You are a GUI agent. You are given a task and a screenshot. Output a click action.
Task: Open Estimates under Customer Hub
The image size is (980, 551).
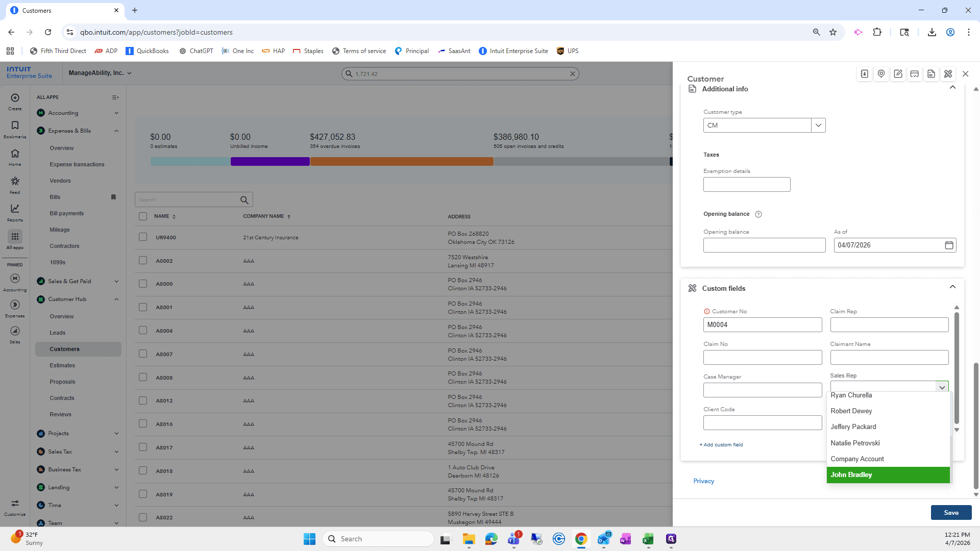(x=62, y=366)
